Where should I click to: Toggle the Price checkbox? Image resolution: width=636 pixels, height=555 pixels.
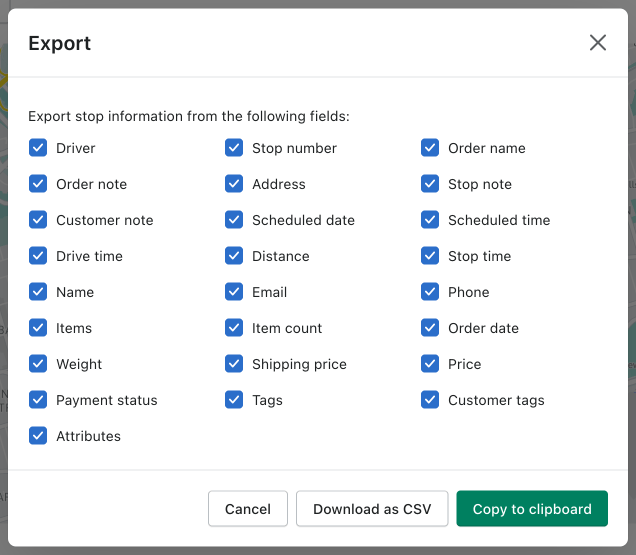430,364
